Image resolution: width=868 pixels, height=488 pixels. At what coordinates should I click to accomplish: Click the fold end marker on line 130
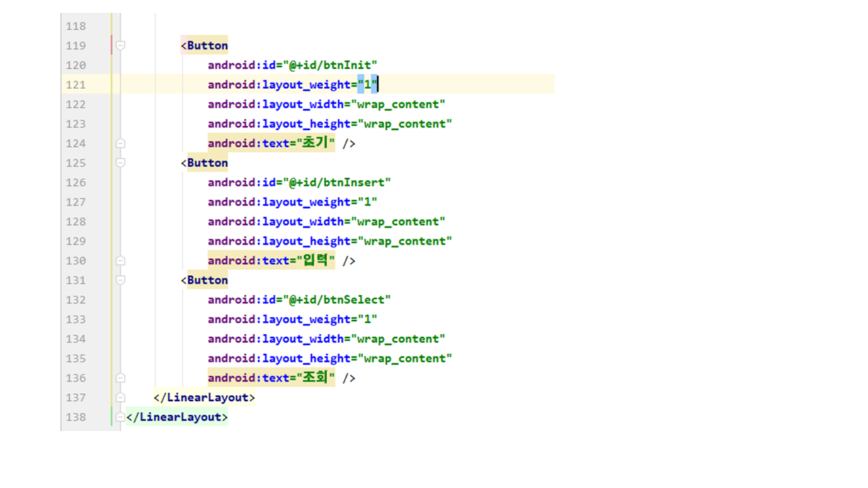pos(120,261)
